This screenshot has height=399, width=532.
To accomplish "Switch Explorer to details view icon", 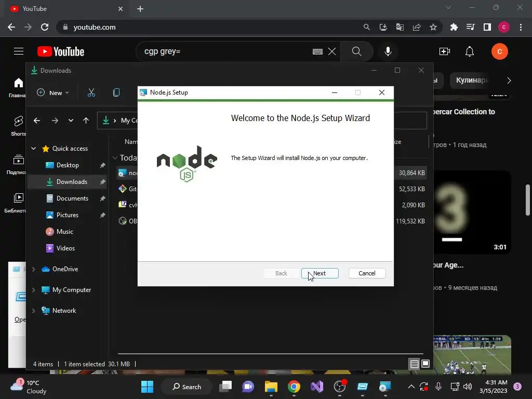I will pos(414,364).
